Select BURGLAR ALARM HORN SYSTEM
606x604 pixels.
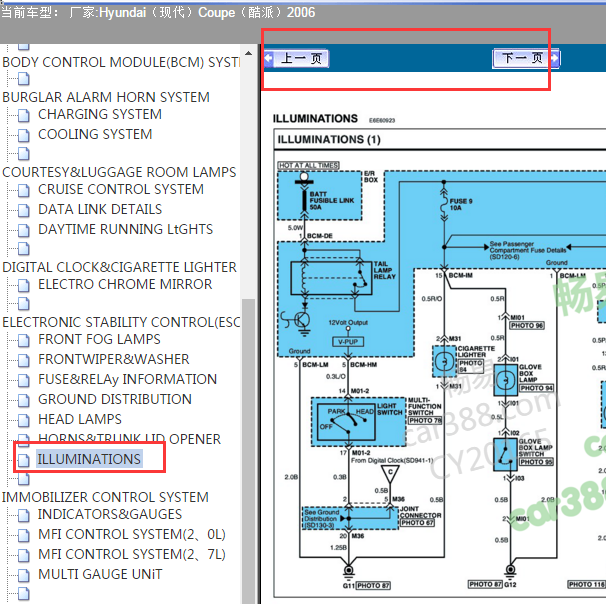tap(106, 97)
